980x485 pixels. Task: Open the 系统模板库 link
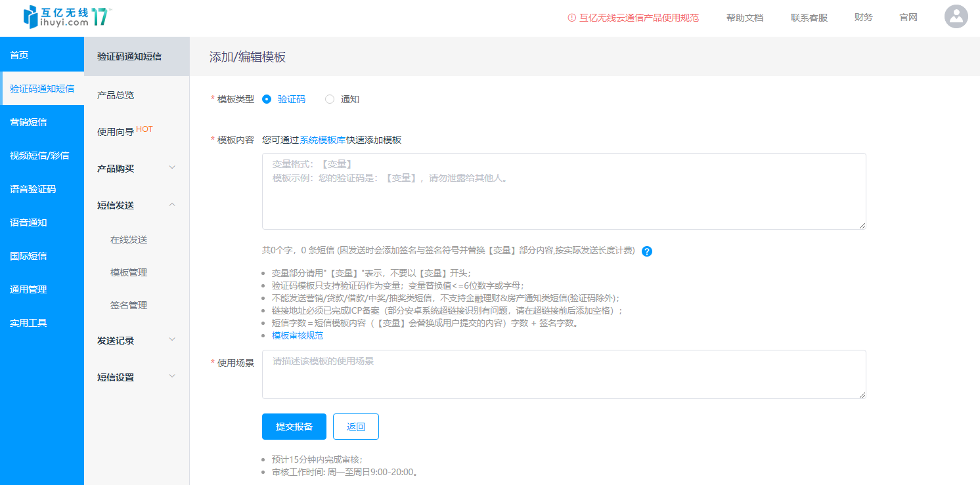tap(323, 140)
